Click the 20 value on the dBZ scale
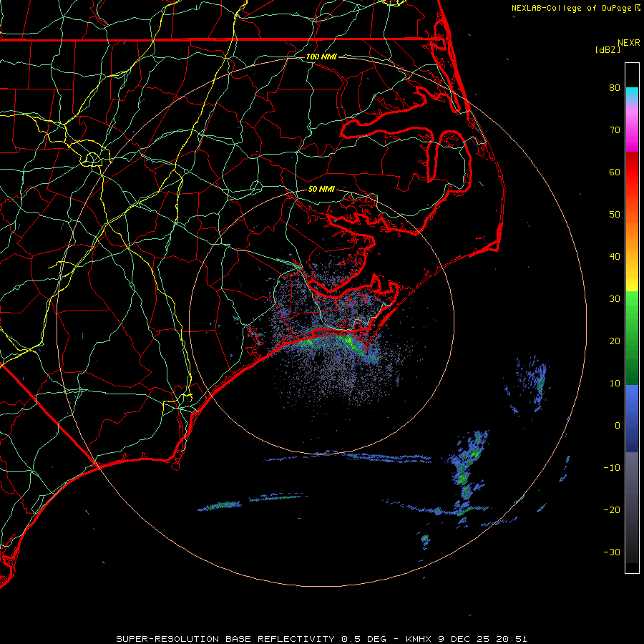The height and width of the screenshot is (644, 644). (615, 341)
